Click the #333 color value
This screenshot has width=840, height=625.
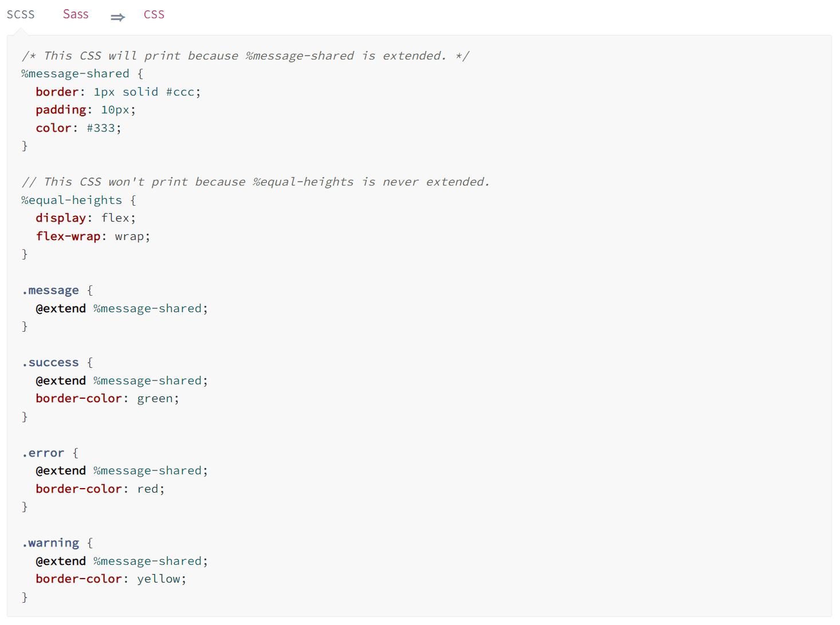[x=101, y=128]
